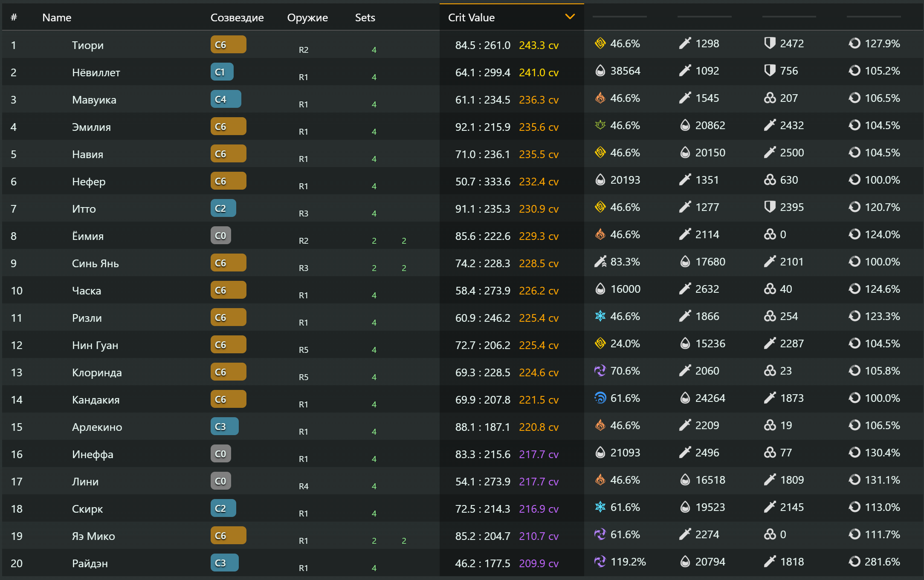
Task: Sort by the Оружие column header
Action: click(307, 17)
